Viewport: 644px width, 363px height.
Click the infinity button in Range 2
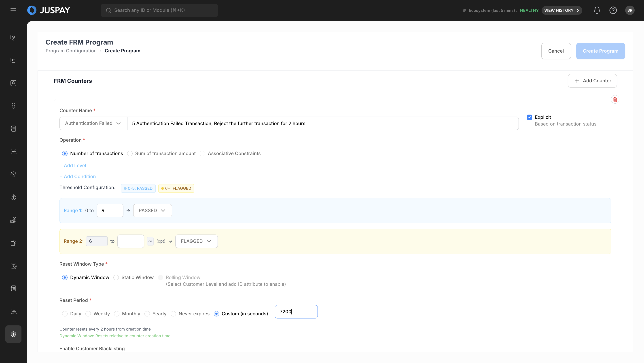tap(150, 241)
